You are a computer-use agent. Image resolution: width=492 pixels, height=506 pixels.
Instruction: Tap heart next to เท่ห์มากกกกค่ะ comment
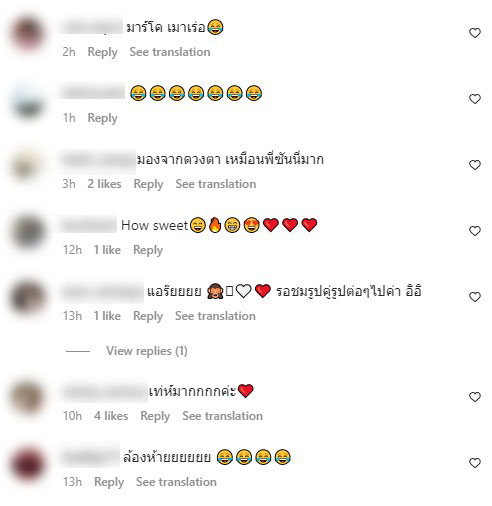tap(475, 397)
